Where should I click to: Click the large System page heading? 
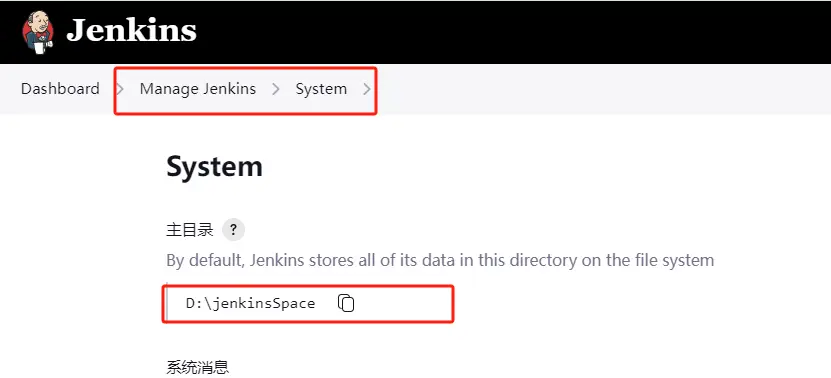coord(215,166)
